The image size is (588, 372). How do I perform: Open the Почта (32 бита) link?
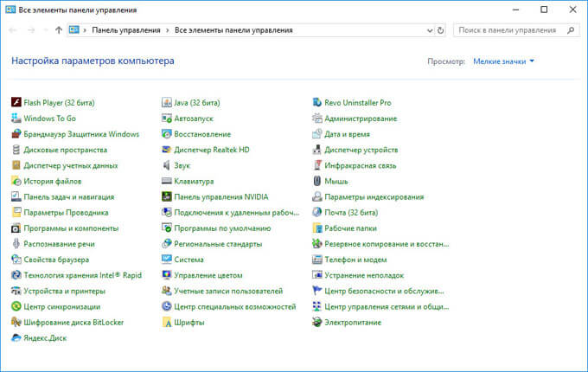click(x=351, y=213)
